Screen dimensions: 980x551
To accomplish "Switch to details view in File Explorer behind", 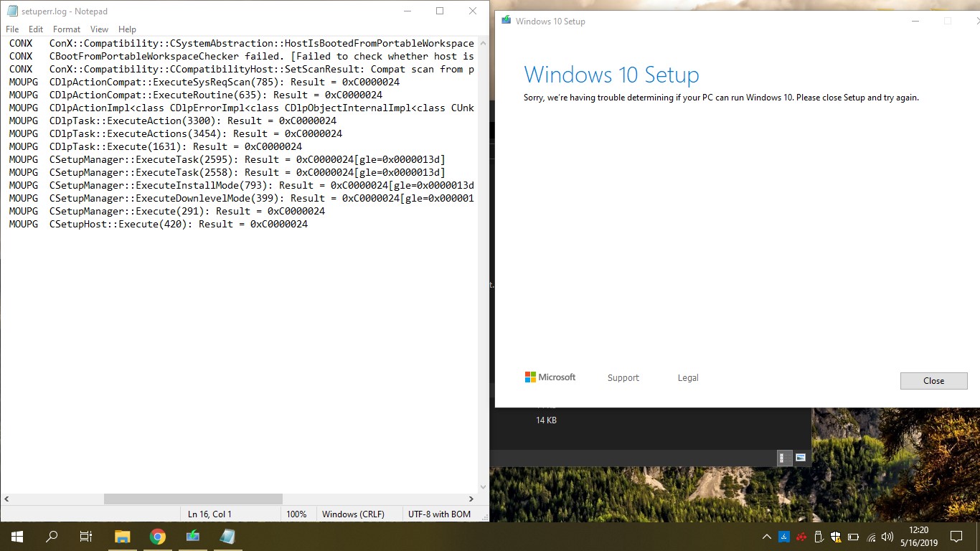I will [785, 458].
